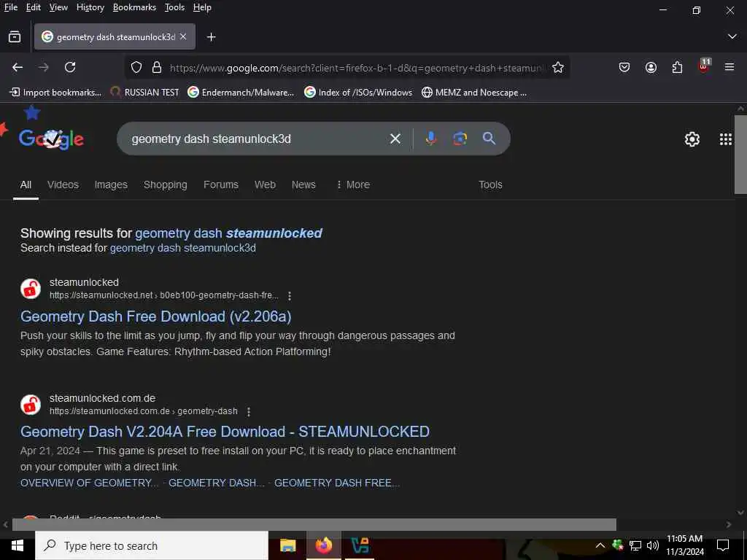Click the vertical page scrollbar thumb
747x560 pixels.
point(741,154)
